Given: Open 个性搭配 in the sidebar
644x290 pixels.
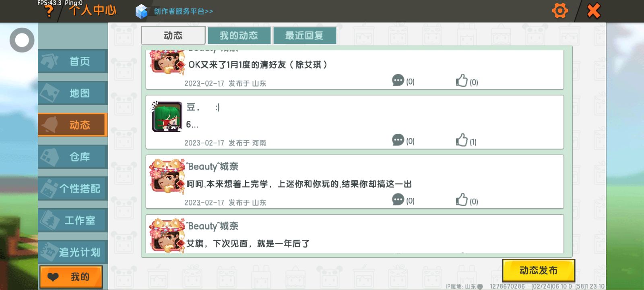Looking at the screenshot, I should pos(73,188).
